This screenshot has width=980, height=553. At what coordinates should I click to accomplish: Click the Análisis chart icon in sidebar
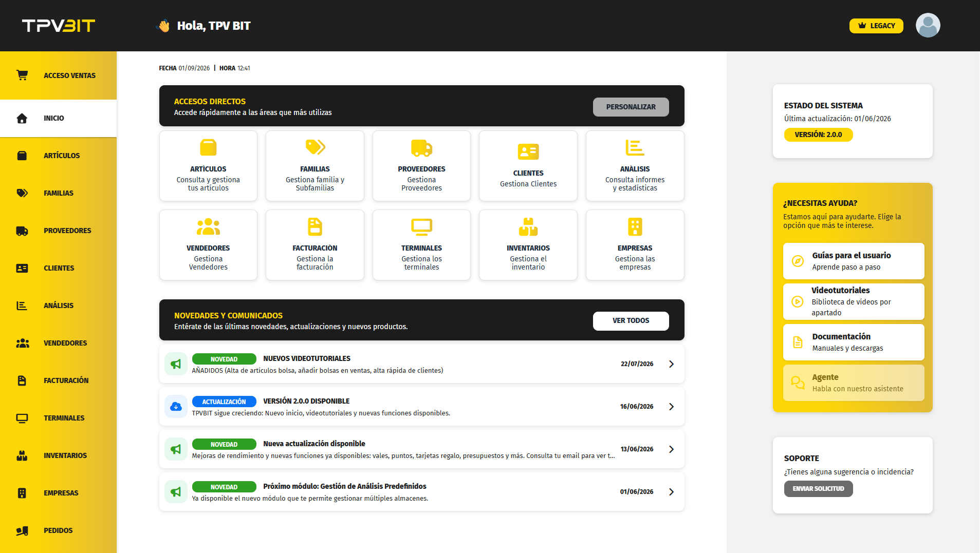(x=22, y=306)
